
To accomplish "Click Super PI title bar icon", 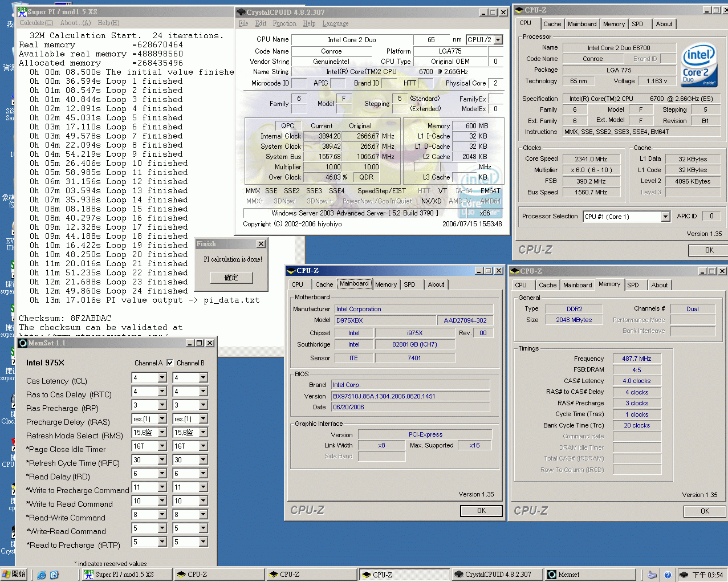I will [x=22, y=11].
